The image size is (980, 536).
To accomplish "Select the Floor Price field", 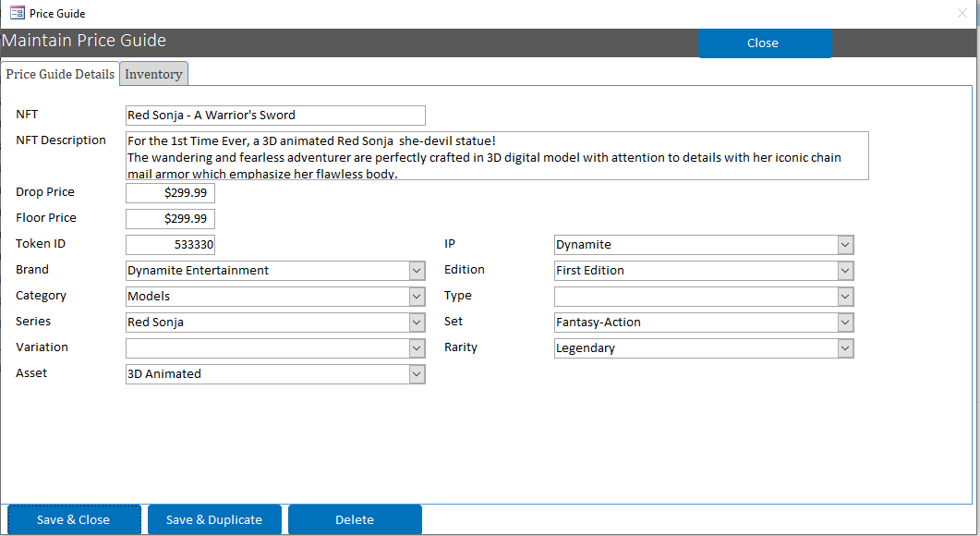I will coord(170,218).
